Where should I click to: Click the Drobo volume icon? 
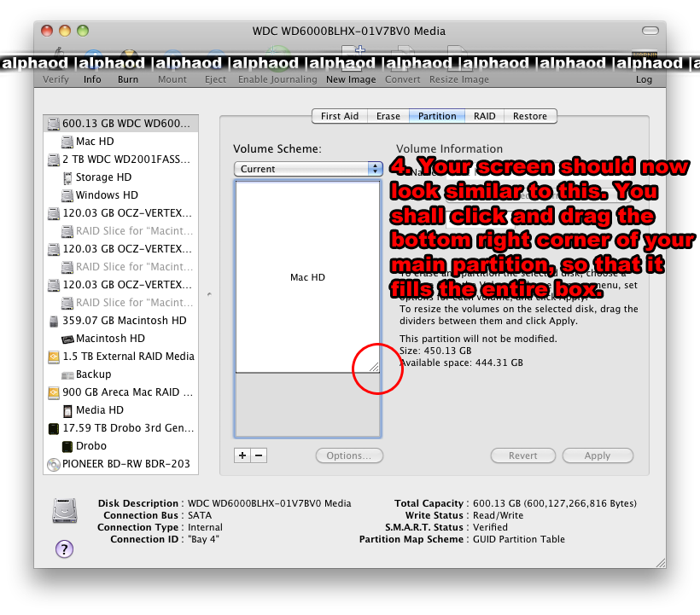tap(67, 446)
